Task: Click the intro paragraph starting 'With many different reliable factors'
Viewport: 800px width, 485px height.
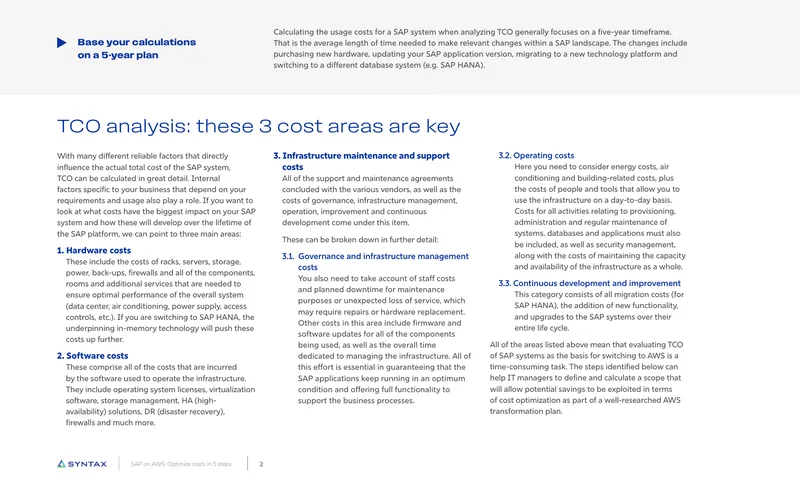Action: click(156, 195)
